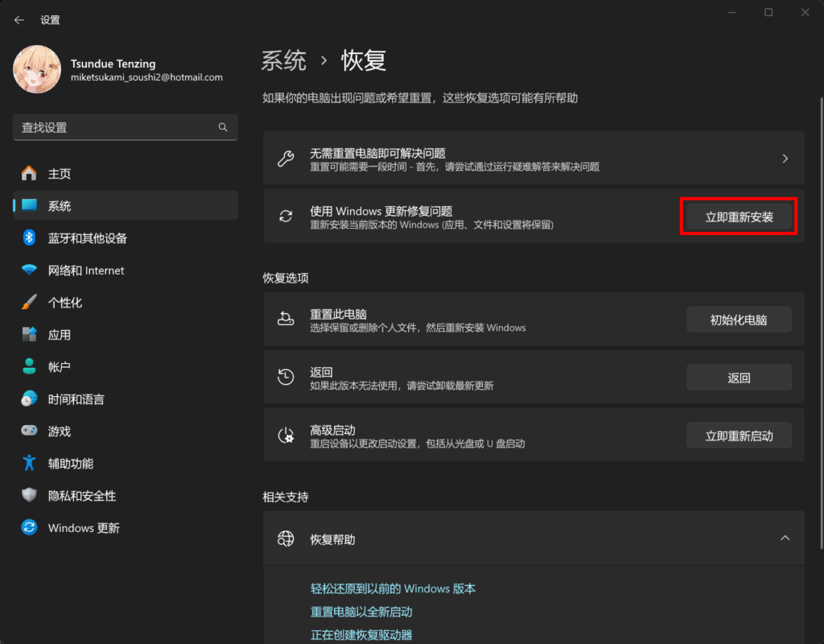The image size is (824, 644).
Task: Click the reset PC icon next to 重置此电脑
Action: [286, 319]
